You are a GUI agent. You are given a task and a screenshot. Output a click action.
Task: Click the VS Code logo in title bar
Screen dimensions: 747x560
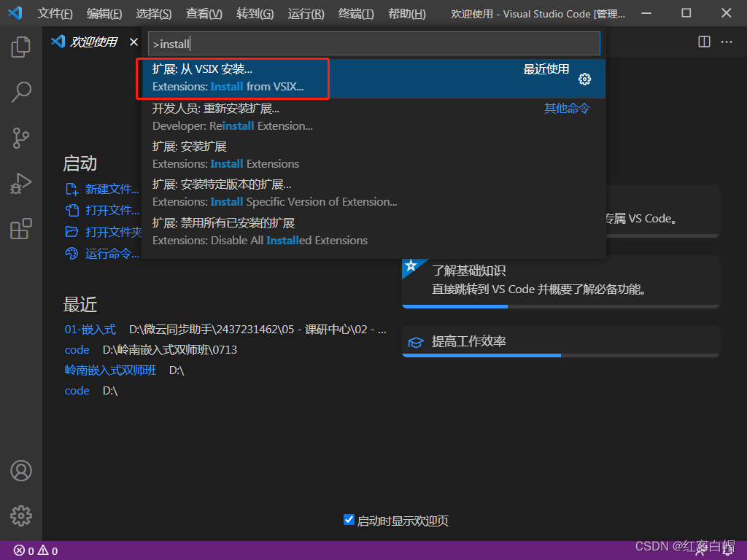coord(15,13)
